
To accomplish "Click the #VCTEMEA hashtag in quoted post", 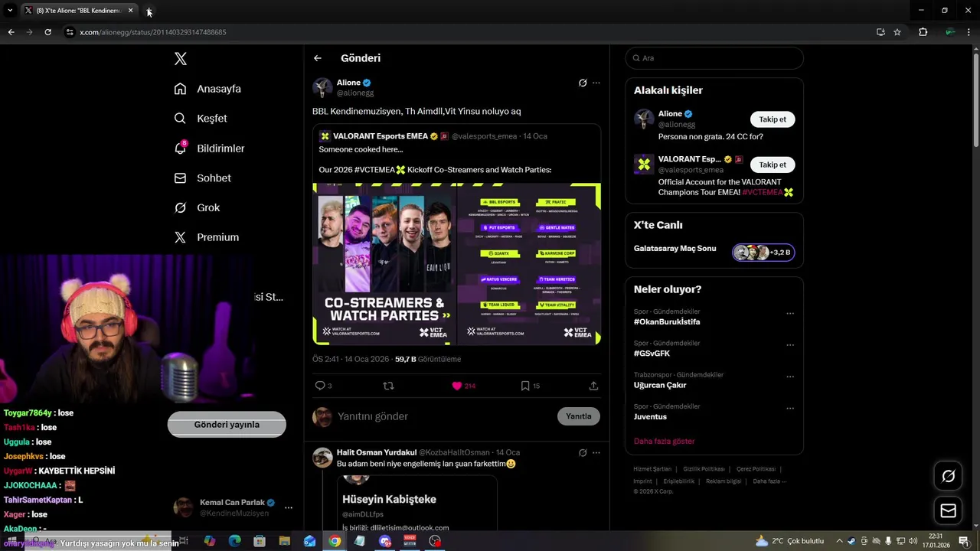I will [x=374, y=170].
